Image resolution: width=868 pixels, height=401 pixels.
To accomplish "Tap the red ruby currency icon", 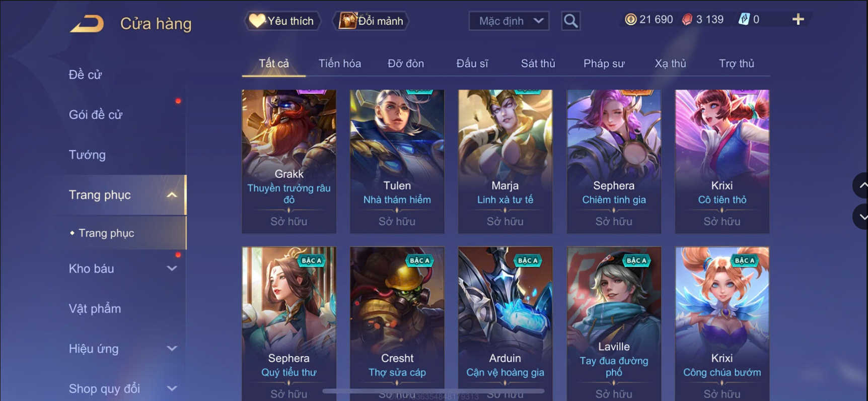I will pyautogui.click(x=687, y=20).
